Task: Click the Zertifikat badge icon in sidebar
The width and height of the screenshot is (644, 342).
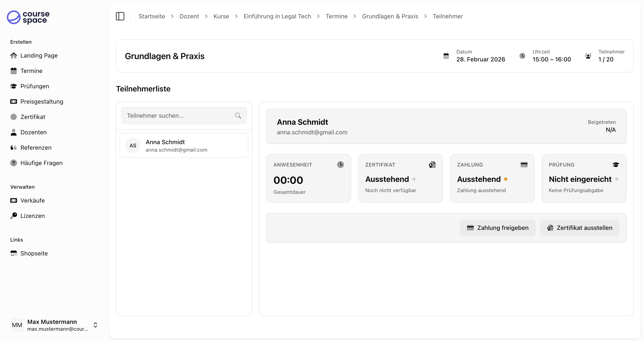Action: [x=13, y=117]
